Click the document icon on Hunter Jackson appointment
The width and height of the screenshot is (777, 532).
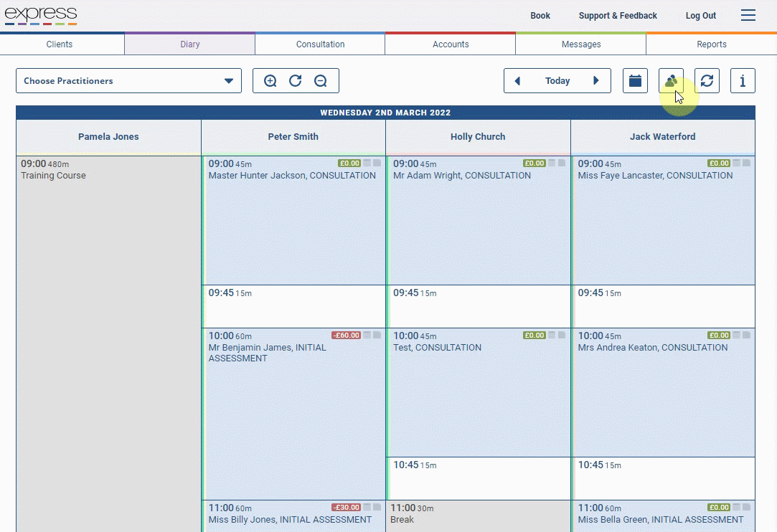[377, 163]
